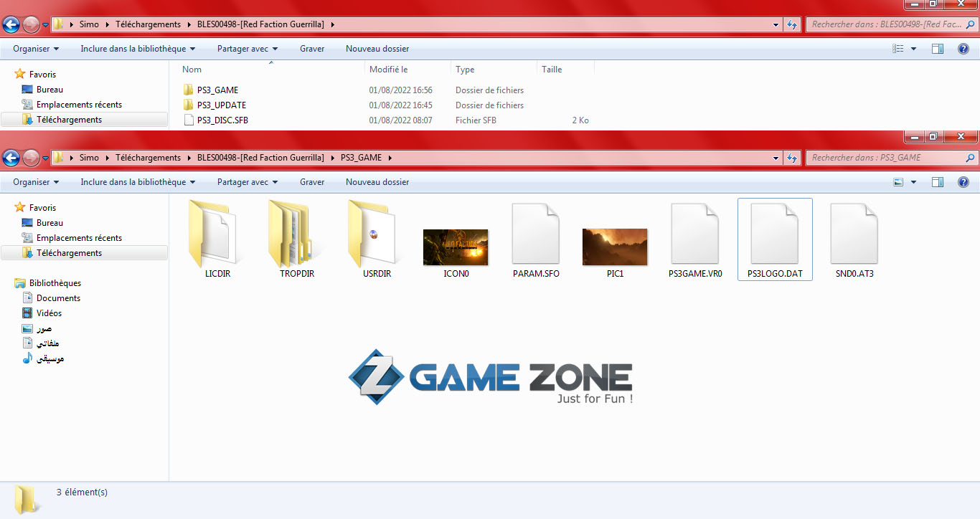This screenshot has height=519, width=980.
Task: Open Partager avec dropdown in PS3_GAME window
Action: (x=248, y=182)
